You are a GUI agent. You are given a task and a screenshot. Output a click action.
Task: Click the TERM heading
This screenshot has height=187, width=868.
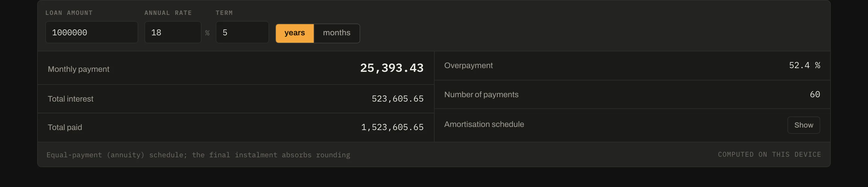pos(224,13)
